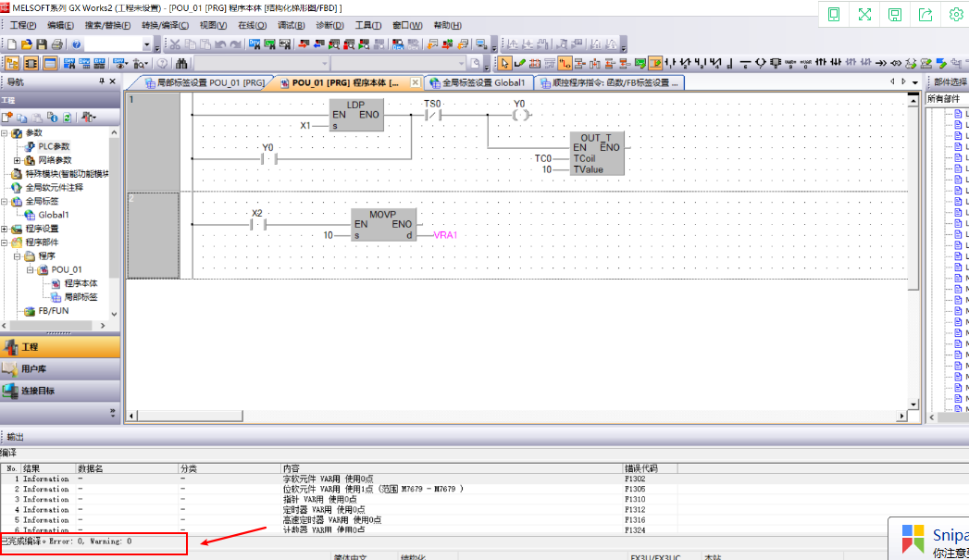Viewport: 969px width, 560px height.
Task: Click the New project icon
Action: coord(12,44)
